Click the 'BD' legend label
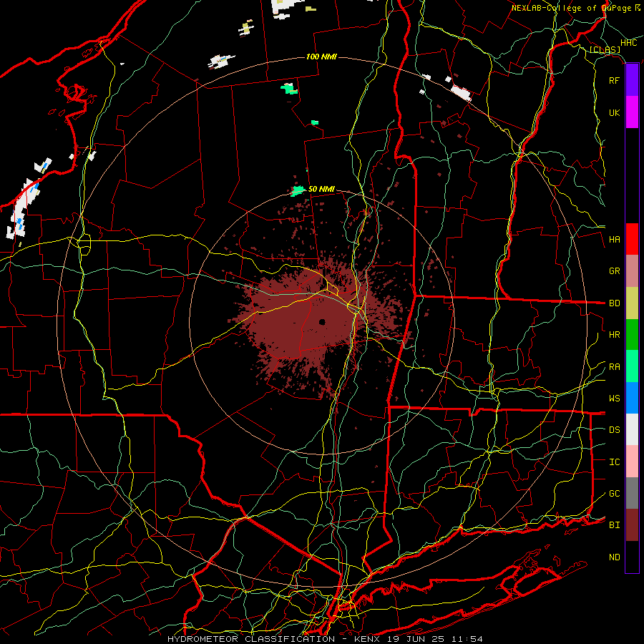This screenshot has width=644, height=644. (614, 303)
